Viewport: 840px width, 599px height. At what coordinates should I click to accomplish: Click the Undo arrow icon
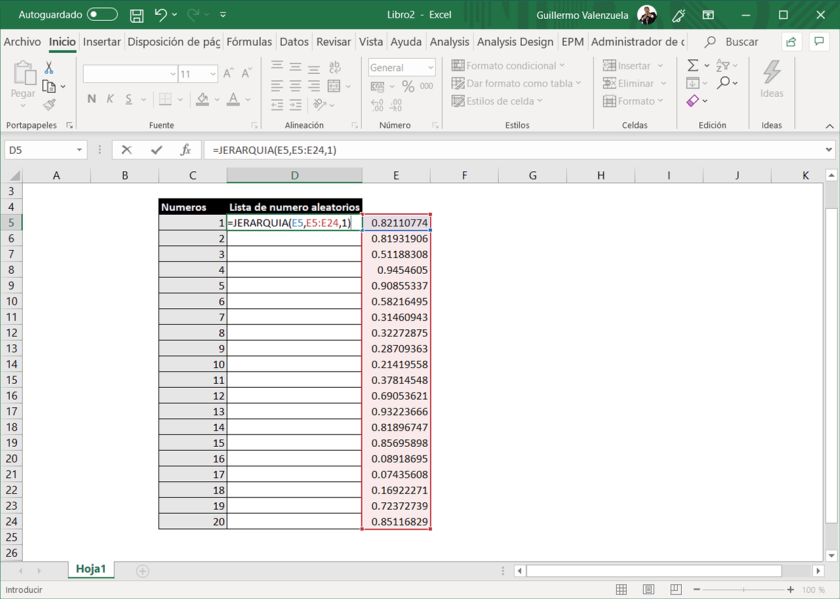(x=160, y=15)
